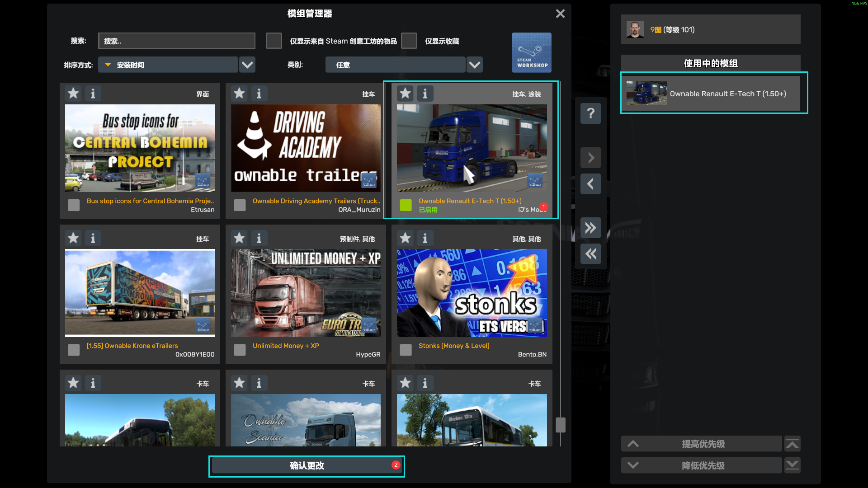868x488 pixels.
Task: Activate all mods with double right arrow
Action: [591, 227]
